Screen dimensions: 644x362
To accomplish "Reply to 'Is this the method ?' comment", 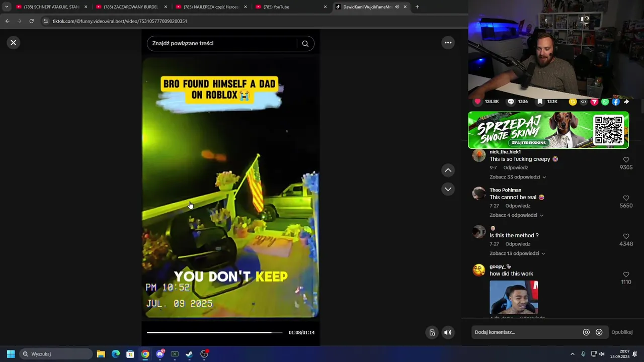I will click(x=518, y=244).
